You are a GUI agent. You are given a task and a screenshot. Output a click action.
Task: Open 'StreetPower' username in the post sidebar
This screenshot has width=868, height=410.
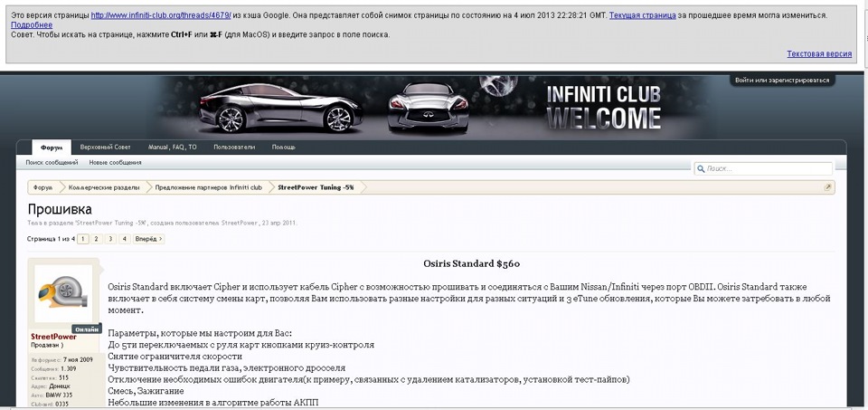(x=53, y=337)
